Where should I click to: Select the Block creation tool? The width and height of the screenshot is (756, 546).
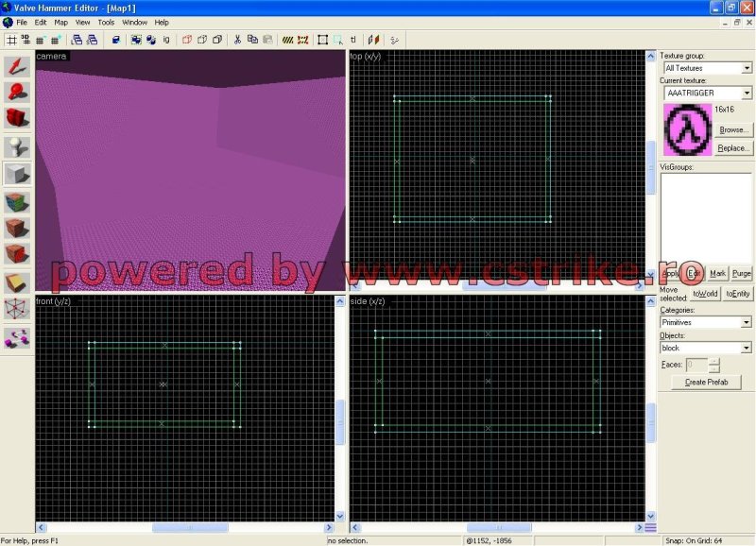(x=17, y=174)
